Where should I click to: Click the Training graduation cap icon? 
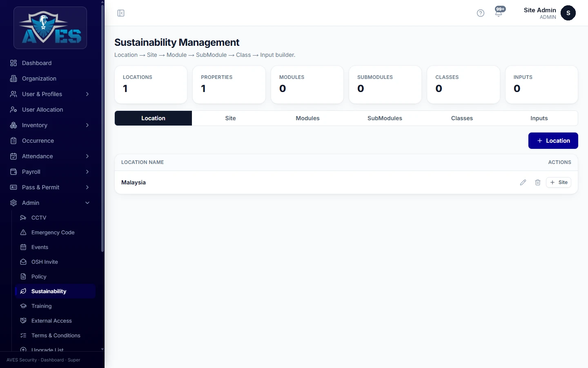(x=23, y=306)
